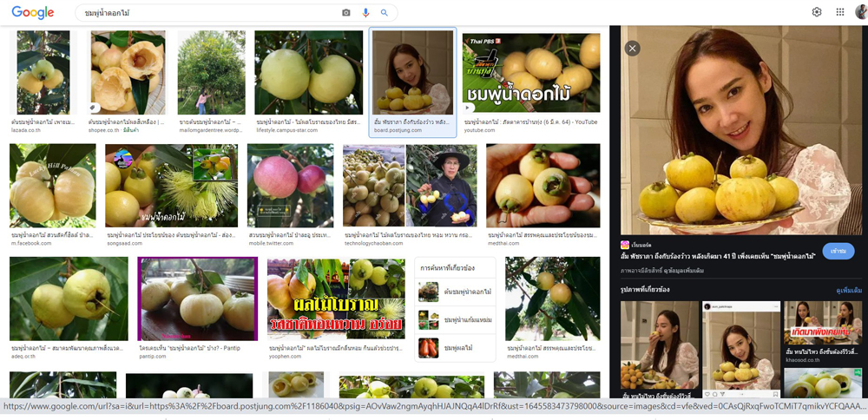Click the adeq.or.th source text
The height and width of the screenshot is (420, 868).
point(23,357)
